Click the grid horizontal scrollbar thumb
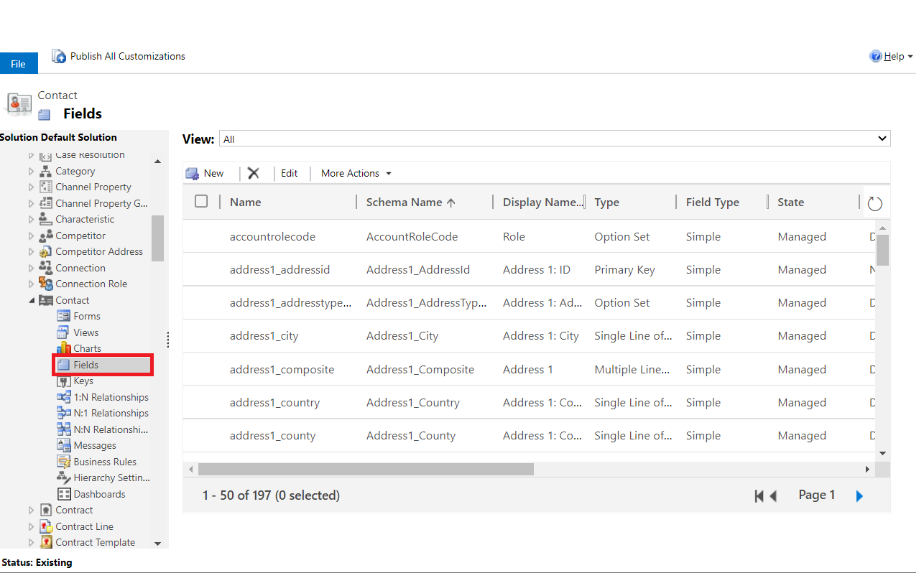Screen dimensions: 924x573 pos(366,469)
